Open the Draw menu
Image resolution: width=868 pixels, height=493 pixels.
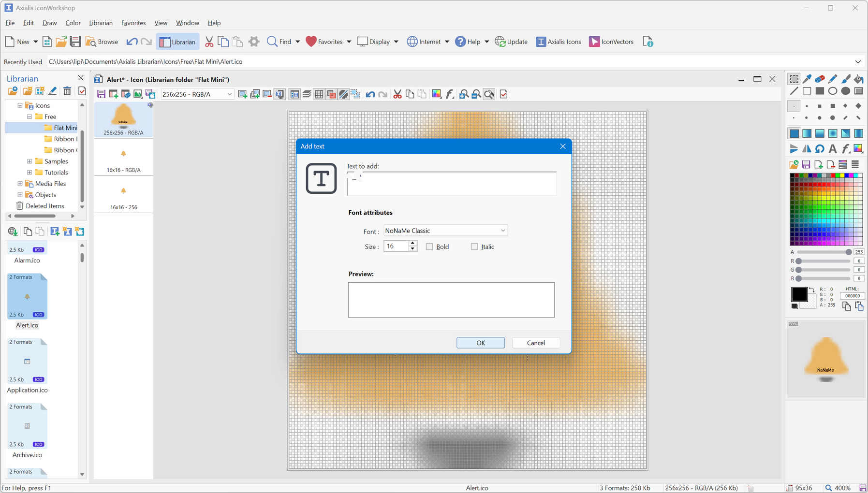(x=50, y=23)
